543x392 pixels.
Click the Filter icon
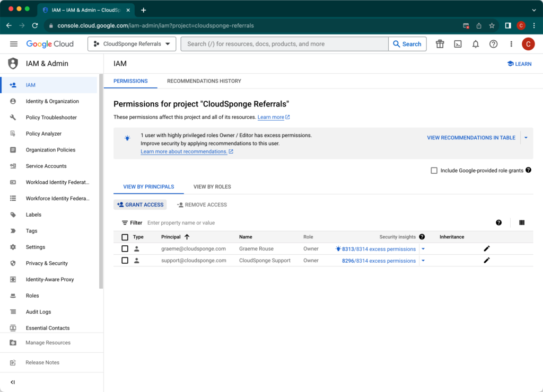[125, 223]
